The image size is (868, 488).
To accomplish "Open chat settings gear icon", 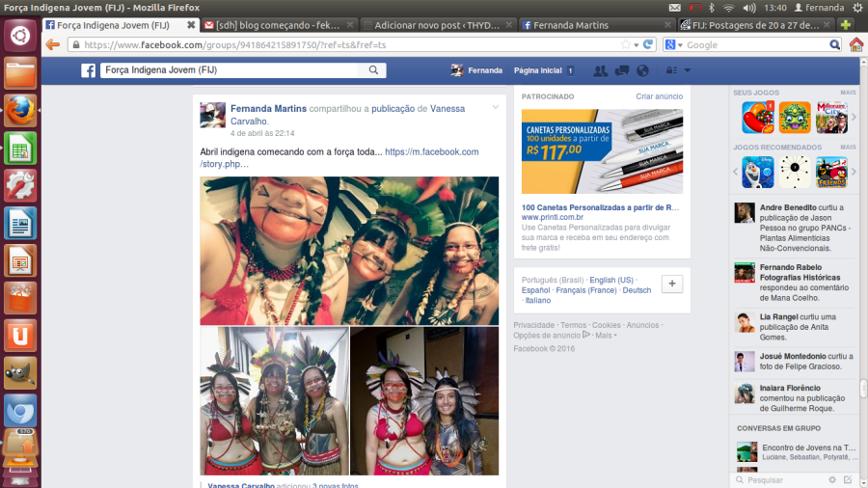I will tap(832, 479).
